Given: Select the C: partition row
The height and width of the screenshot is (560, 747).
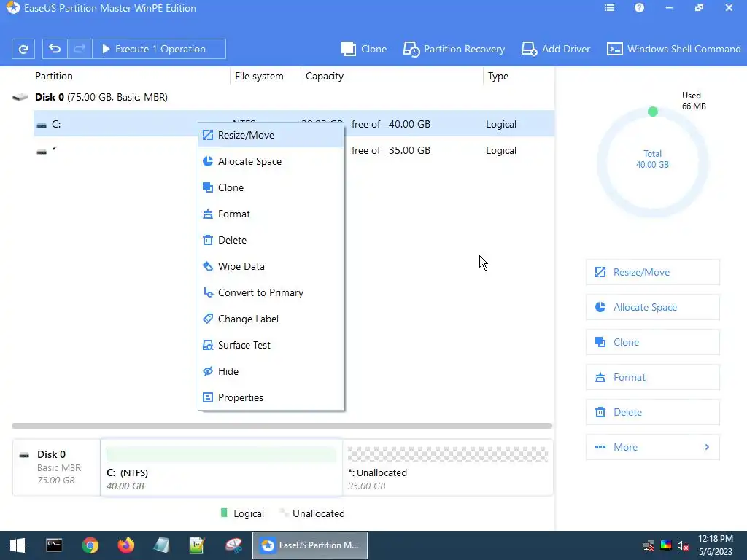Looking at the screenshot, I should (294, 124).
